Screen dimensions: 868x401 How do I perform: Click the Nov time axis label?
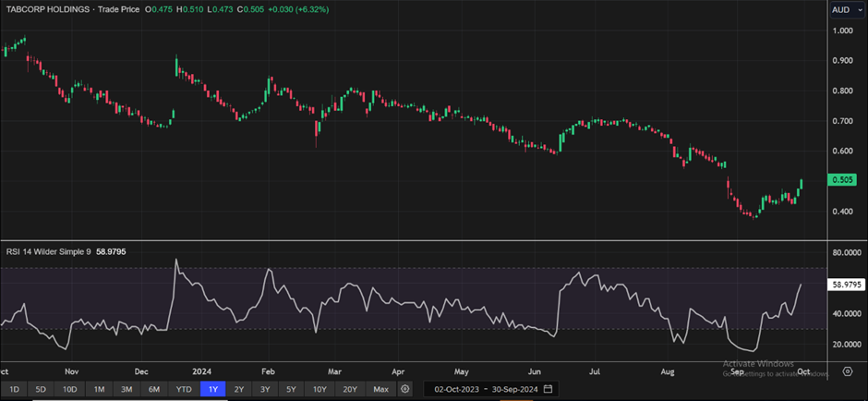[71, 371]
